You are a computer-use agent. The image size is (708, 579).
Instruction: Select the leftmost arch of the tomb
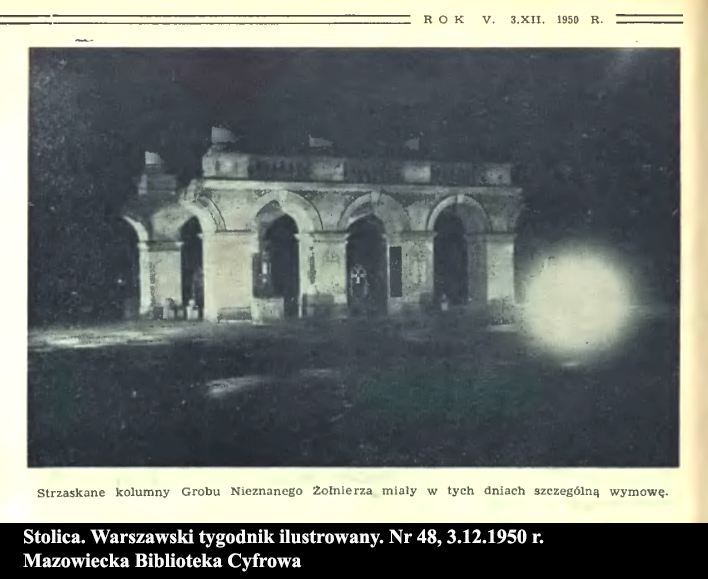pyautogui.click(x=190, y=265)
